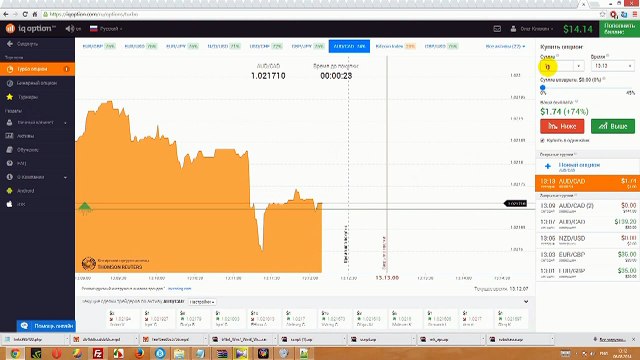Select the EUR/USD asset tab

pos(140,46)
